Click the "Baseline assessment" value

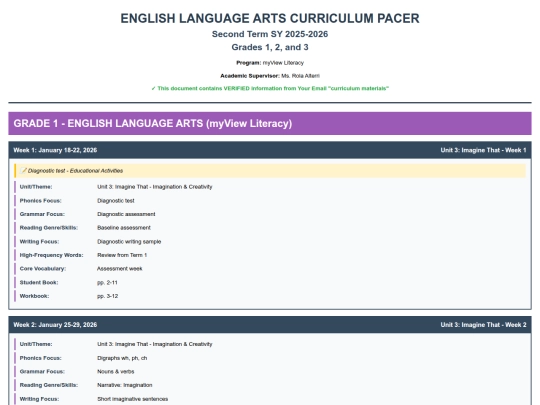point(124,228)
